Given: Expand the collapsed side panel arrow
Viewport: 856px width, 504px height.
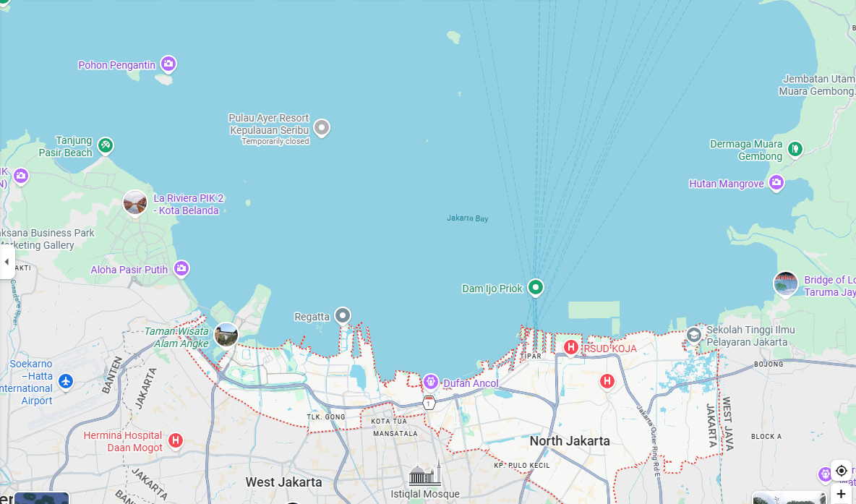Looking at the screenshot, I should (7, 262).
